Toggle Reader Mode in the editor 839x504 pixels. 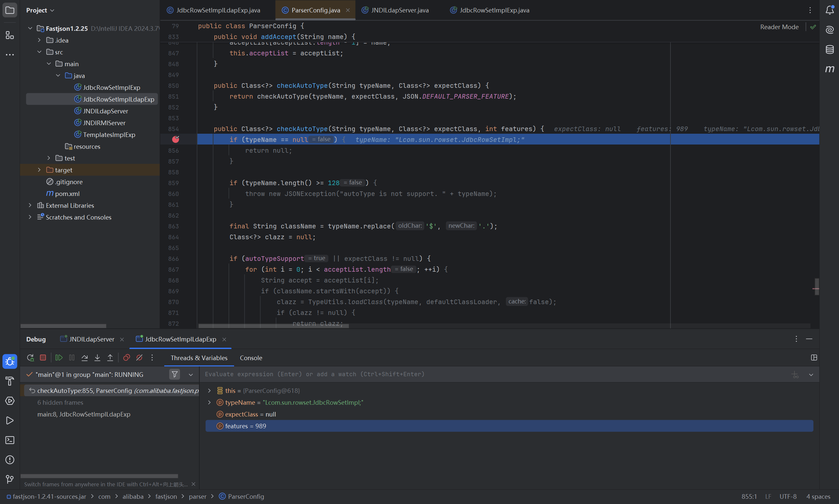[x=779, y=27]
